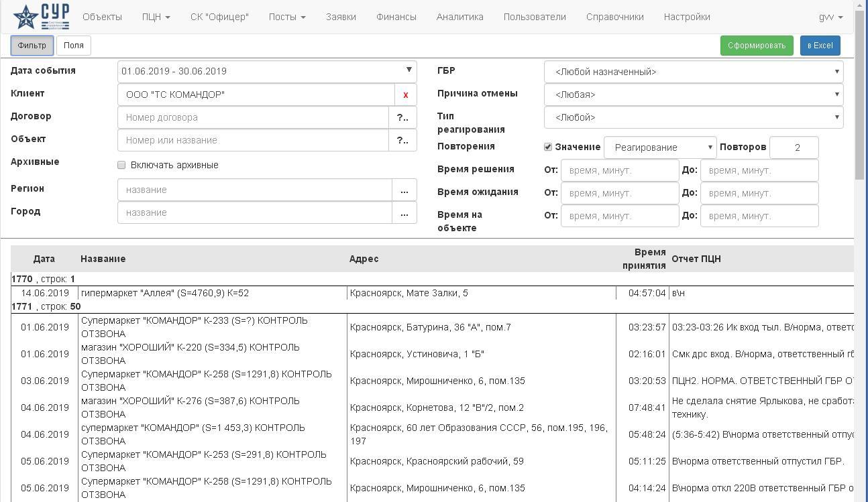This screenshot has width=868, height=502.
Task: Expand the 'Тип реагирования' dropdown
Action: point(694,117)
